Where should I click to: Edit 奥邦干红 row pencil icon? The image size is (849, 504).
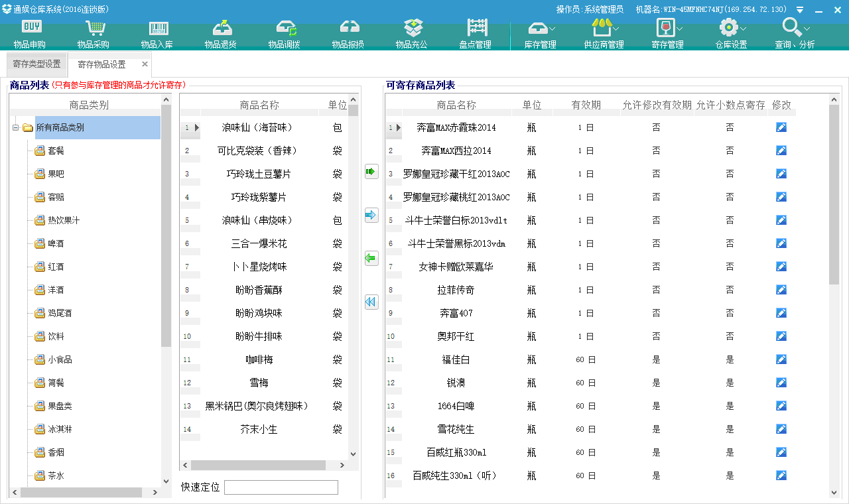[x=781, y=336]
